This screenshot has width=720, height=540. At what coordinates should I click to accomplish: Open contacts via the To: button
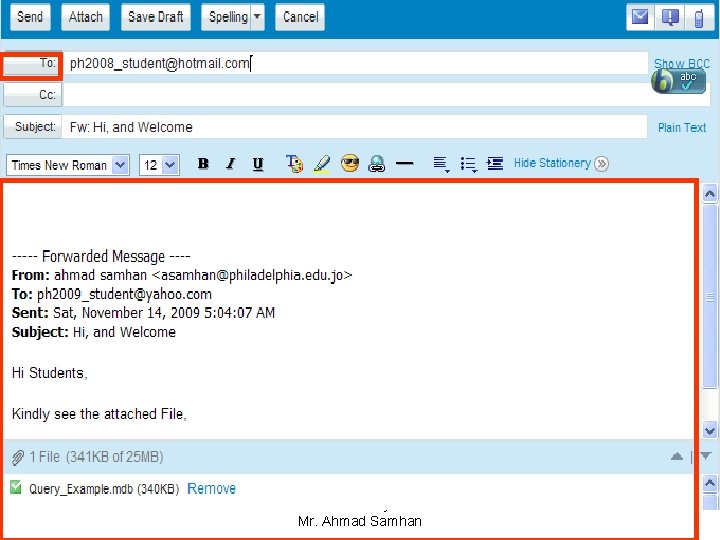click(31, 64)
